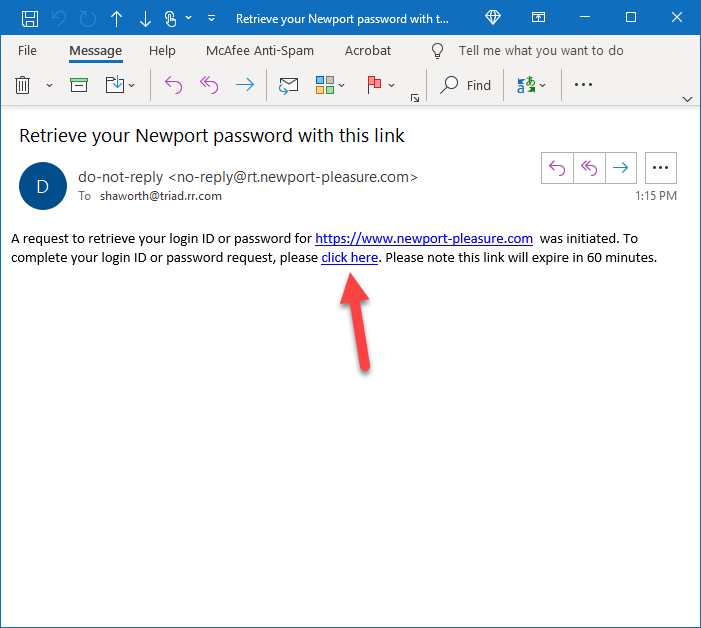
Task: Click recipient shaworth@triad.rr.com
Action: click(161, 196)
